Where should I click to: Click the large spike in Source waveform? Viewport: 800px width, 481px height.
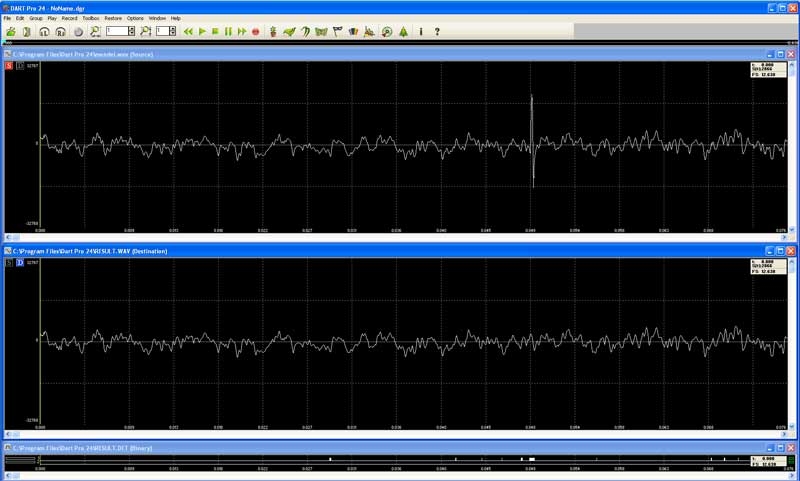click(x=532, y=140)
